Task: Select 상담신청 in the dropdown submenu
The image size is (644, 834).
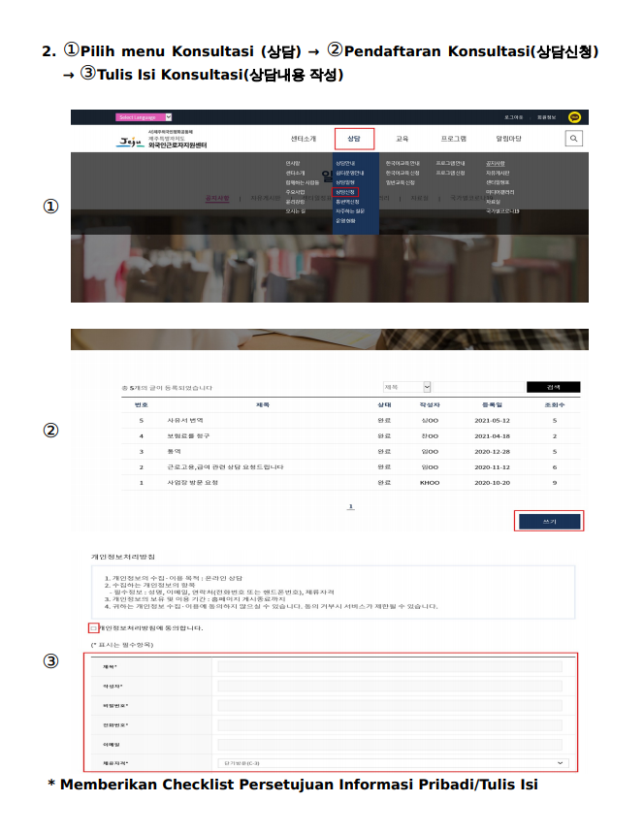Action: 346,192
